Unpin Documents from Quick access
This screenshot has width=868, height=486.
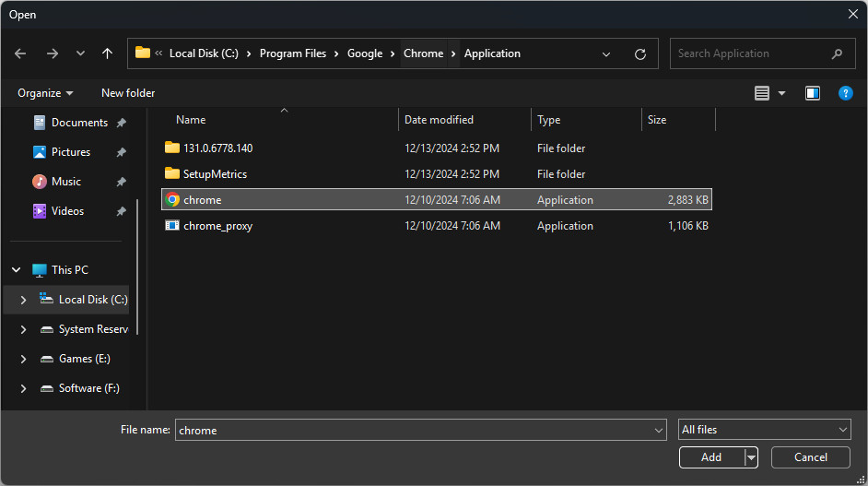point(121,123)
